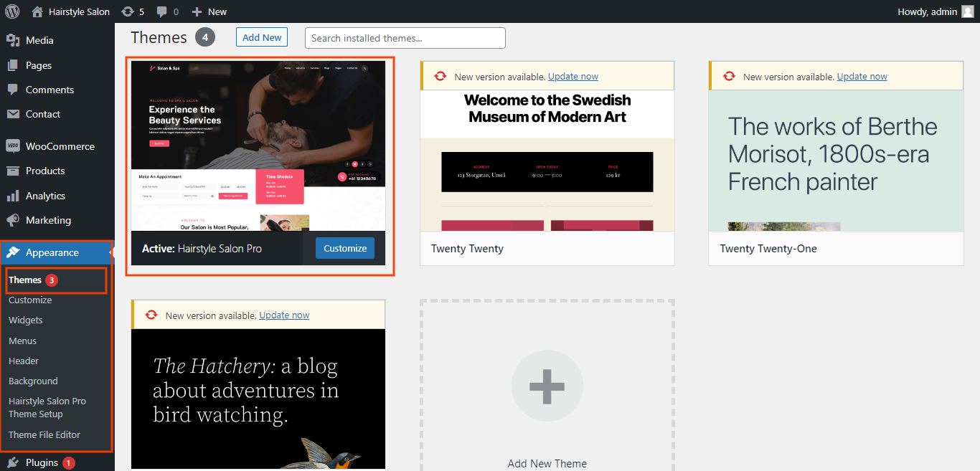
Task: Select the Widgets submenu item
Action: 26,320
